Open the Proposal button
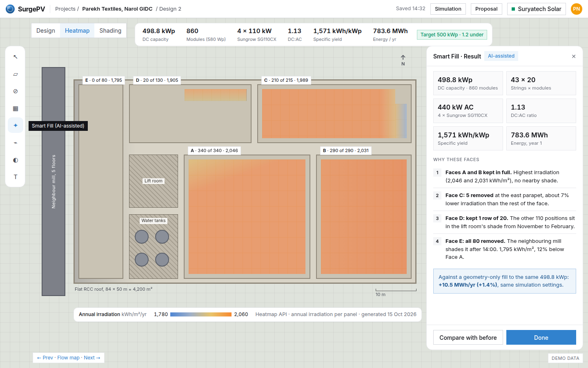588x368 pixels. point(486,9)
